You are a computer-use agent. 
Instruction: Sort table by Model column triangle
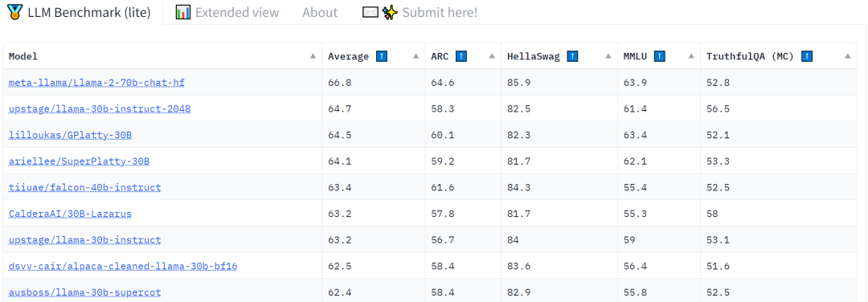click(313, 56)
